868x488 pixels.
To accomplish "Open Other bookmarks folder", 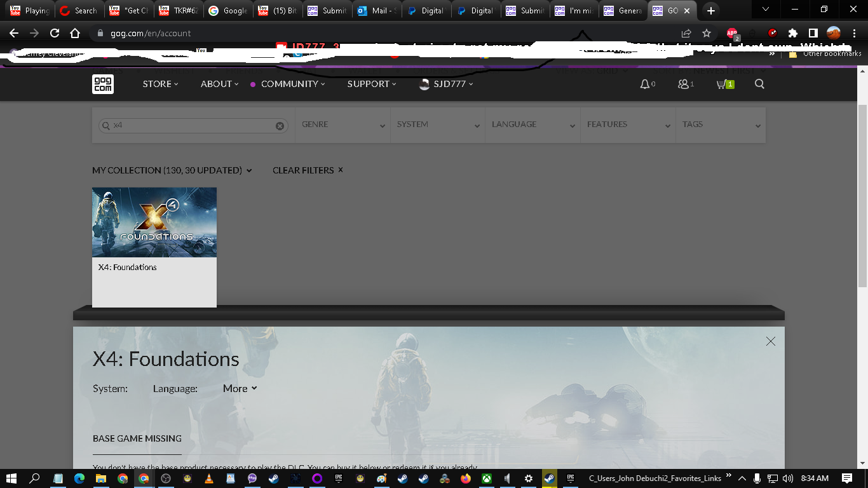I will pos(825,53).
